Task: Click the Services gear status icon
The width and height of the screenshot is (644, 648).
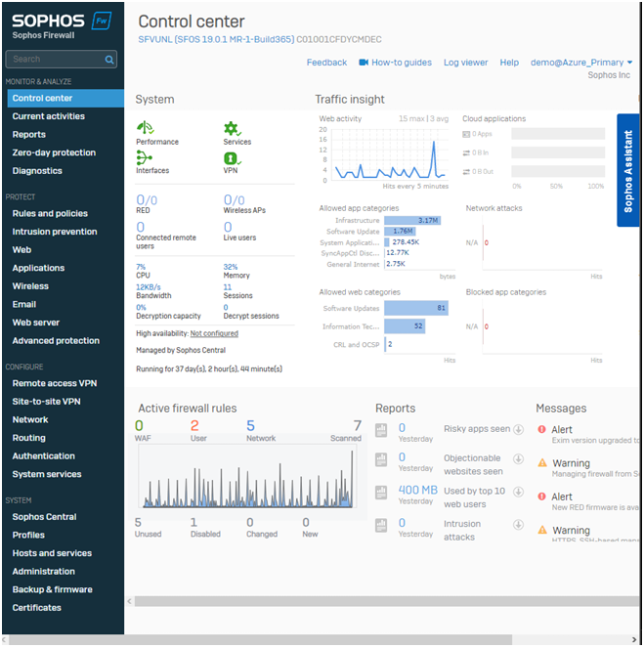Action: [233, 128]
